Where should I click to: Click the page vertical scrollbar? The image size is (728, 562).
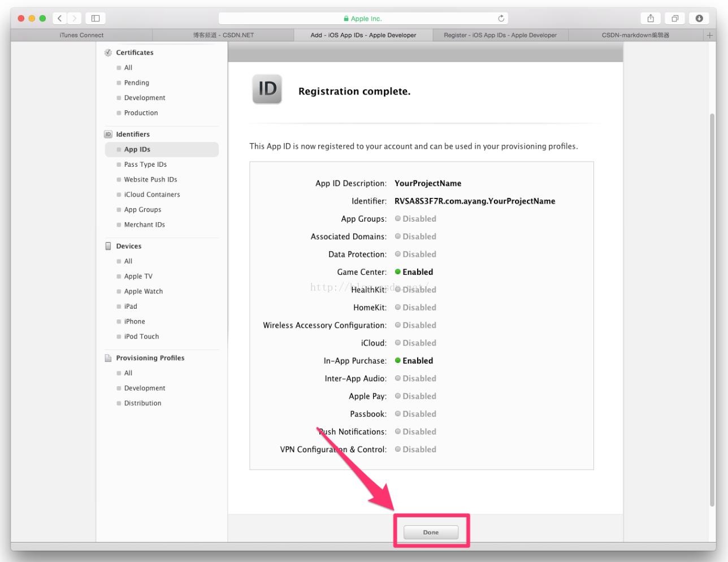tap(712, 310)
